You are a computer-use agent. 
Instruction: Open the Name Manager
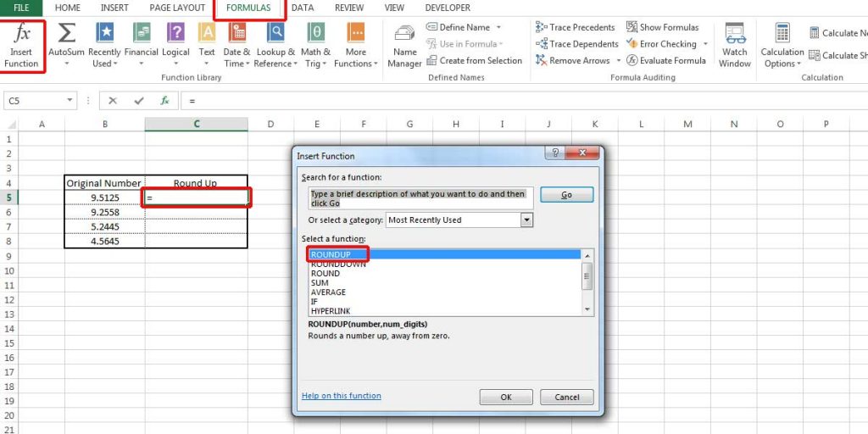point(404,47)
